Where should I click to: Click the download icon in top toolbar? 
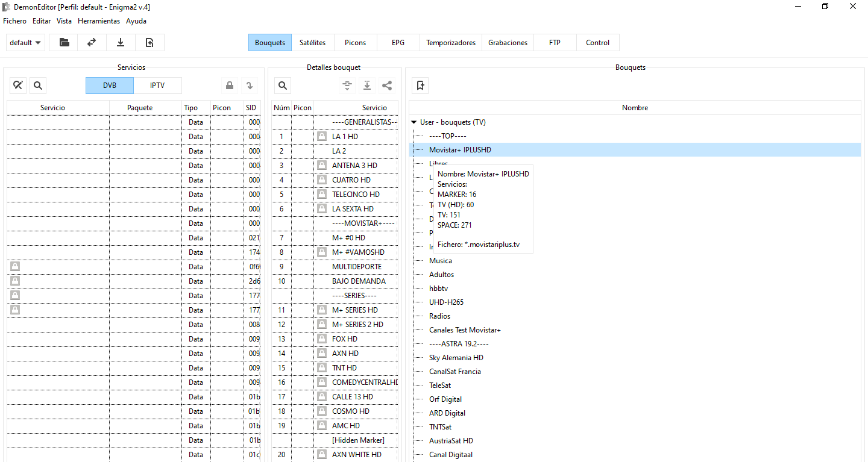click(121, 43)
